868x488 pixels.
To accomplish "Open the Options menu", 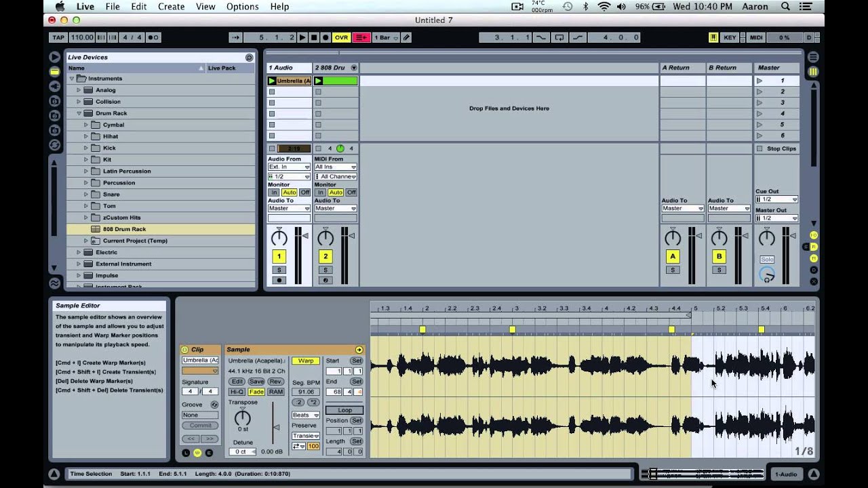I will pos(242,7).
